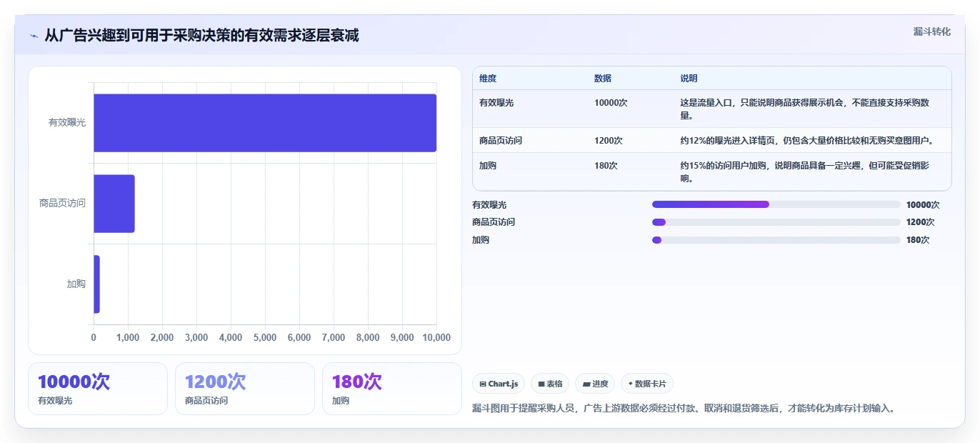Click the 加购 cell in the table

(x=488, y=166)
